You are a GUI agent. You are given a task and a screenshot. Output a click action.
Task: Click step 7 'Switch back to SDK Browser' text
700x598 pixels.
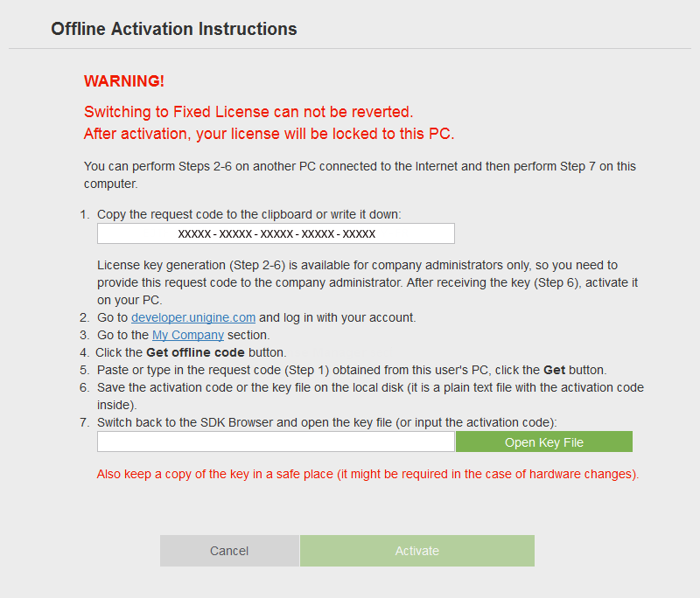pyautogui.click(x=326, y=422)
